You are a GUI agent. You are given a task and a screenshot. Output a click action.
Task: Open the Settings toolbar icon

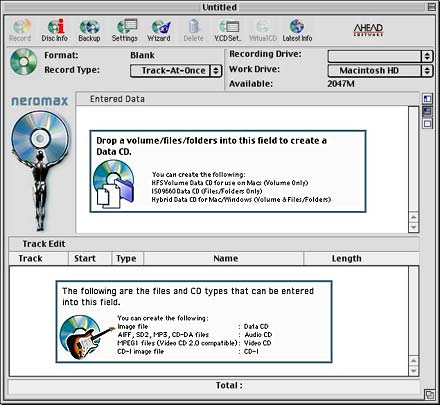click(x=125, y=30)
